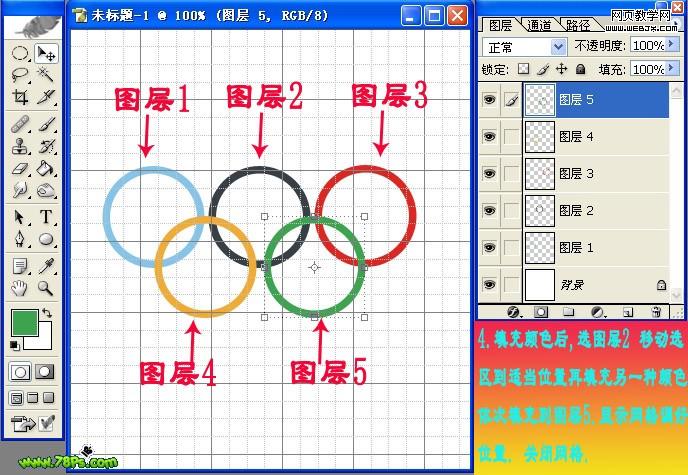This screenshot has width=688, height=475.
Task: Toggle lock transparent pixels
Action: [523, 69]
